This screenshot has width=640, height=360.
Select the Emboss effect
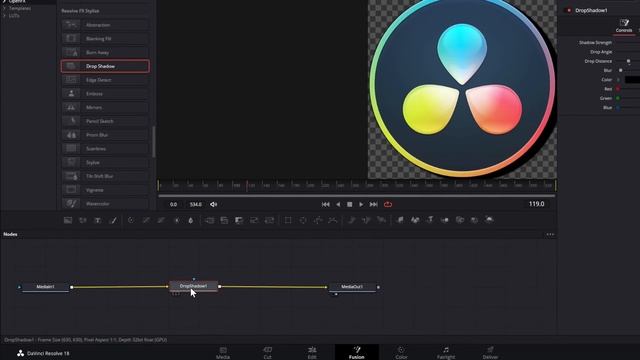coord(105,94)
